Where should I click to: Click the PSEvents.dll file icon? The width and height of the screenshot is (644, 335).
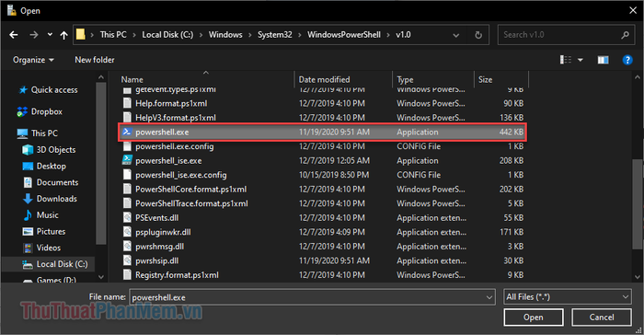click(x=127, y=218)
